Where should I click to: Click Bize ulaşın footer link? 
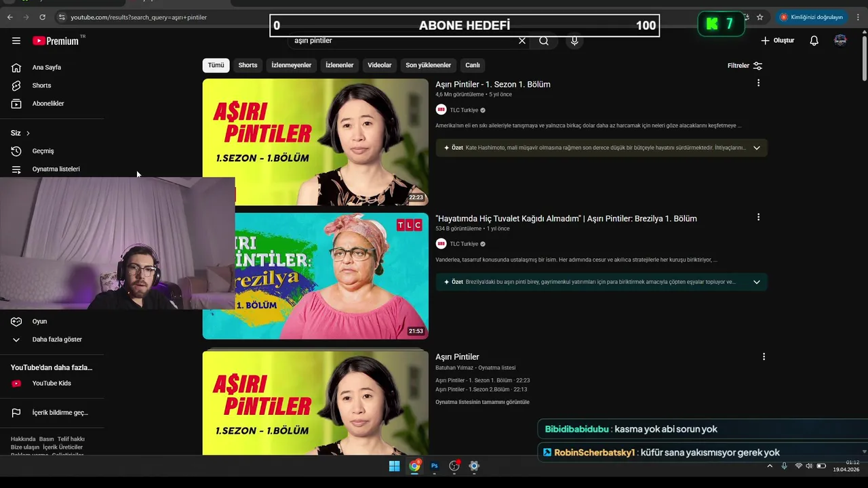(25, 447)
